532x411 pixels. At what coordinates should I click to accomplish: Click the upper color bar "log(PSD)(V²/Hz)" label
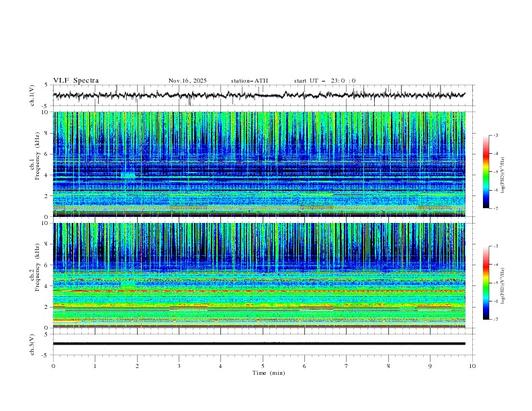(502, 175)
